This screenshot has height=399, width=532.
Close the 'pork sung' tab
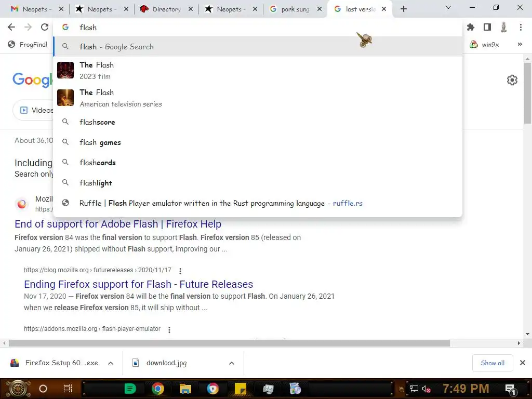pyautogui.click(x=320, y=9)
